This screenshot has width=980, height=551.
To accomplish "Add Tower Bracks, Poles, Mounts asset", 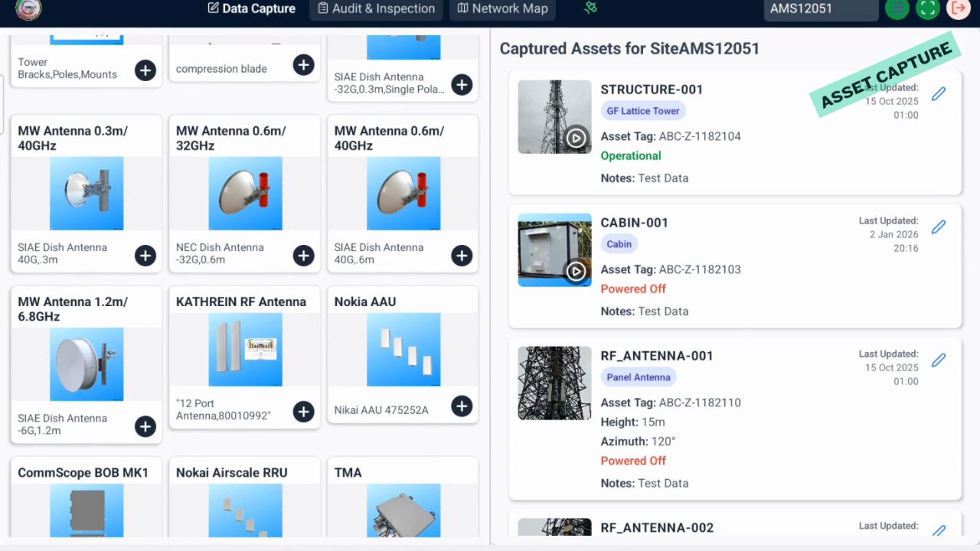I will [145, 70].
